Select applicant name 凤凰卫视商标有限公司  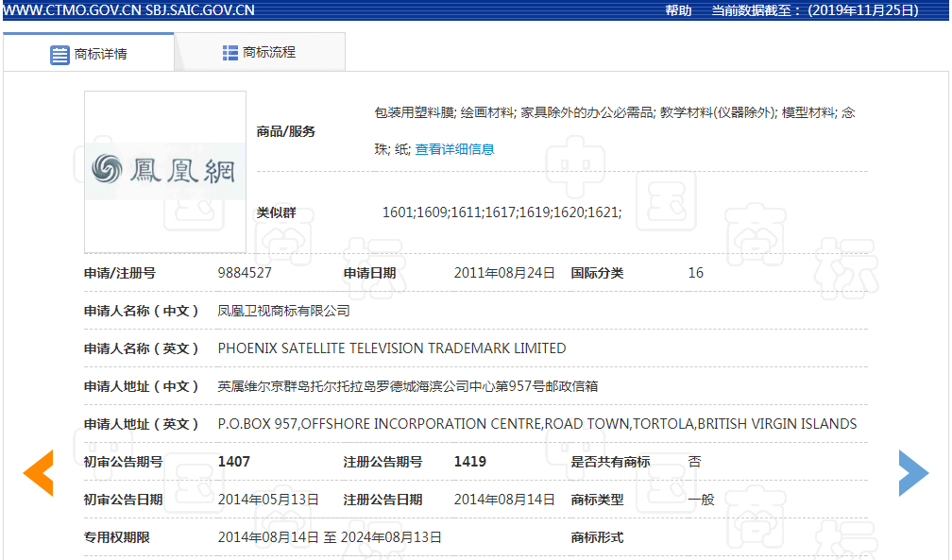coord(283,311)
